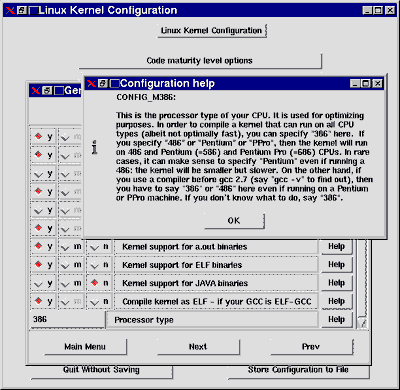Dismiss the help dialog with OK

click(234, 221)
